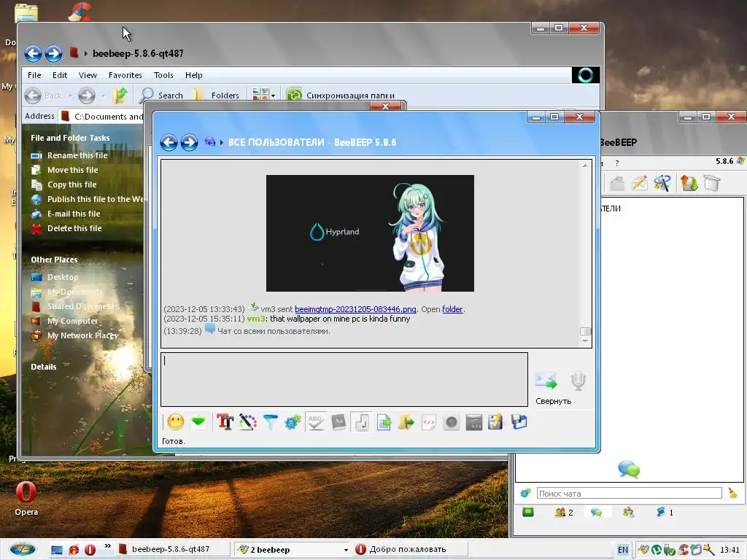Go back in BeeBEEP chat window
Image resolution: width=747 pixels, height=560 pixels.
tap(169, 142)
